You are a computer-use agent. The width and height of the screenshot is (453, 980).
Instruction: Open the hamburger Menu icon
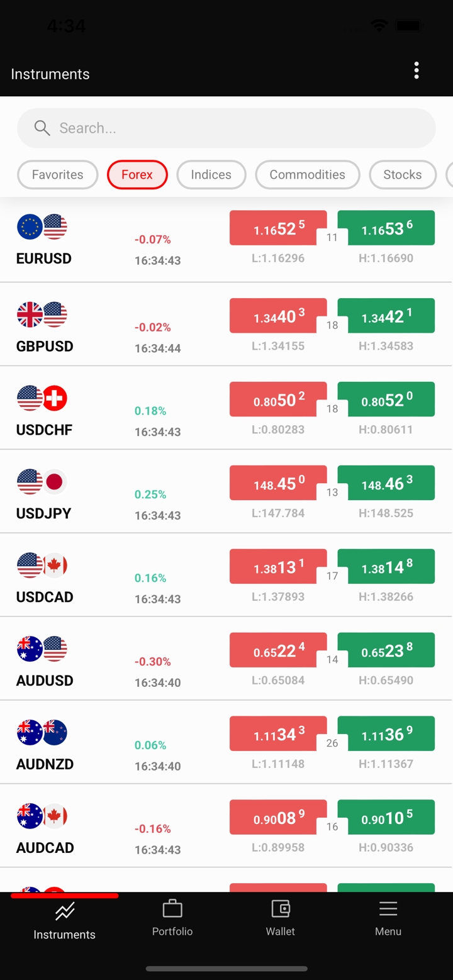point(388,909)
